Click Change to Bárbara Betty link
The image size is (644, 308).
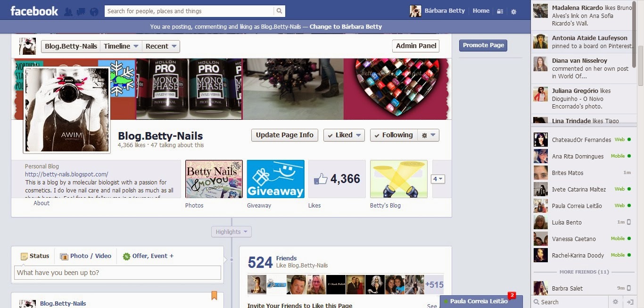[346, 26]
